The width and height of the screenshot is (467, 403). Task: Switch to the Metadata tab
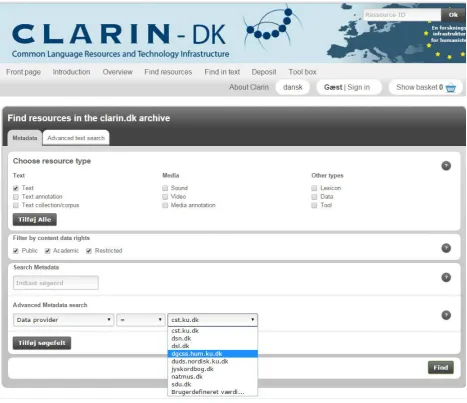tap(25, 138)
